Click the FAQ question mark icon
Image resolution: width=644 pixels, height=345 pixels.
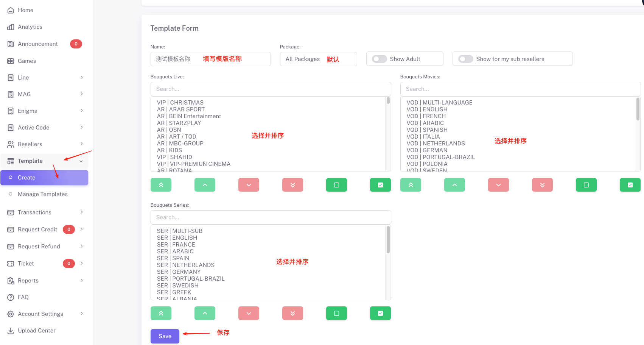[x=11, y=297]
